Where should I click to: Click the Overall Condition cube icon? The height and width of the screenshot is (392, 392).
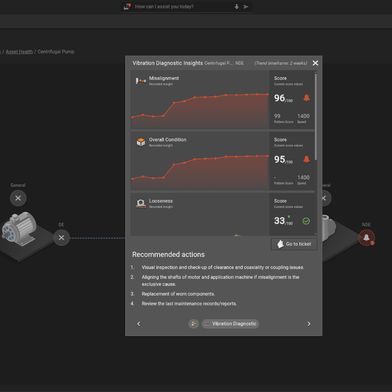click(x=141, y=142)
